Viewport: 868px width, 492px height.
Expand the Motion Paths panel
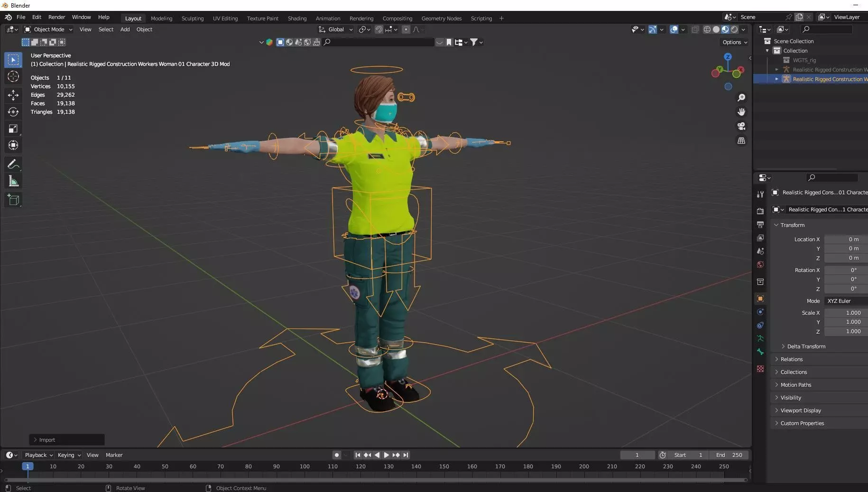(795, 385)
